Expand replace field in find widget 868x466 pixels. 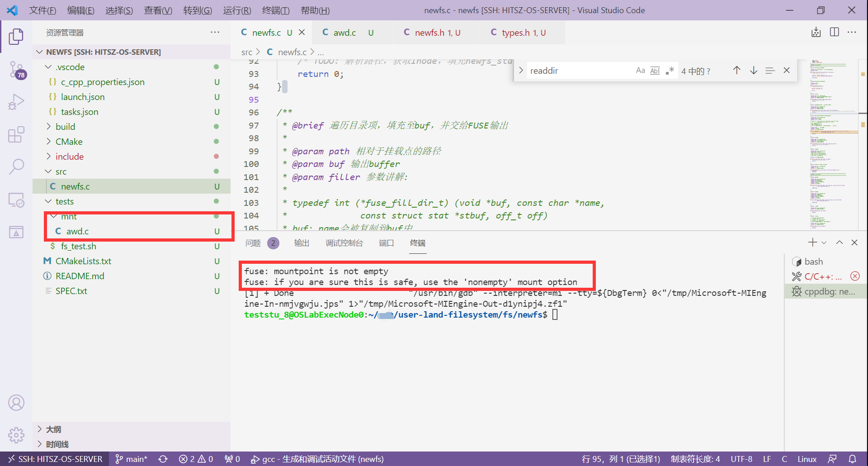tap(521, 71)
